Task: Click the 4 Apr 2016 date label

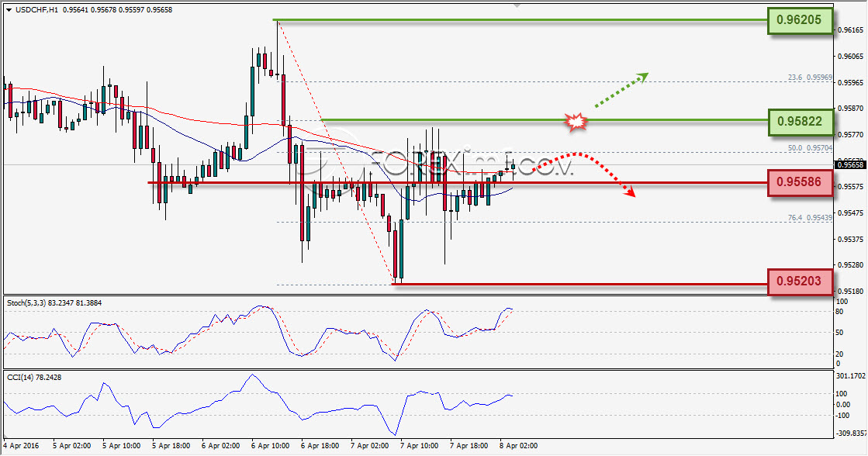Action: click(21, 445)
